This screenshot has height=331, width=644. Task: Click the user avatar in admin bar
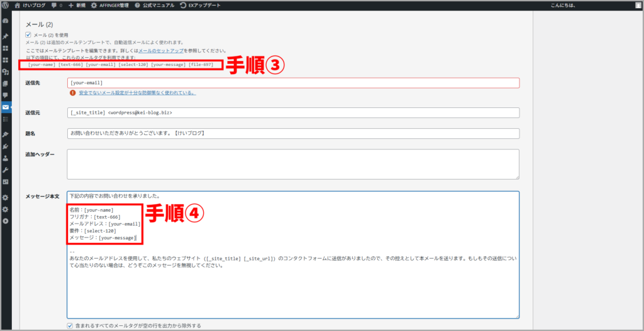click(x=638, y=5)
